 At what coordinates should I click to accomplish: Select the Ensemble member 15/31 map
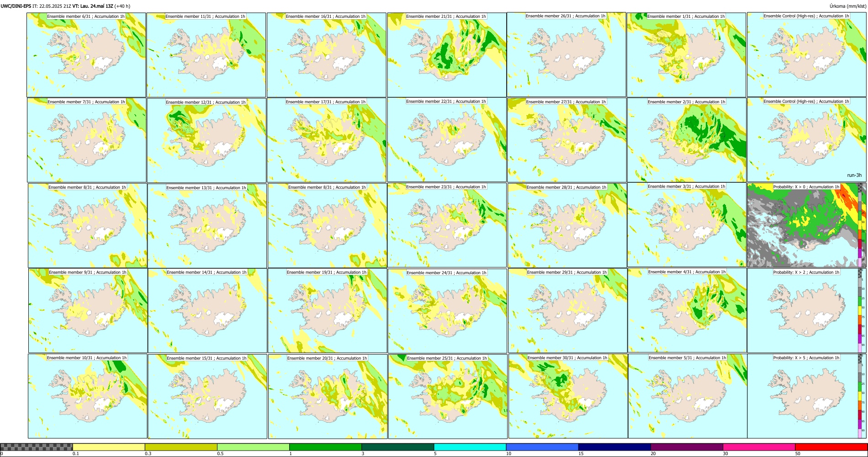(x=207, y=397)
